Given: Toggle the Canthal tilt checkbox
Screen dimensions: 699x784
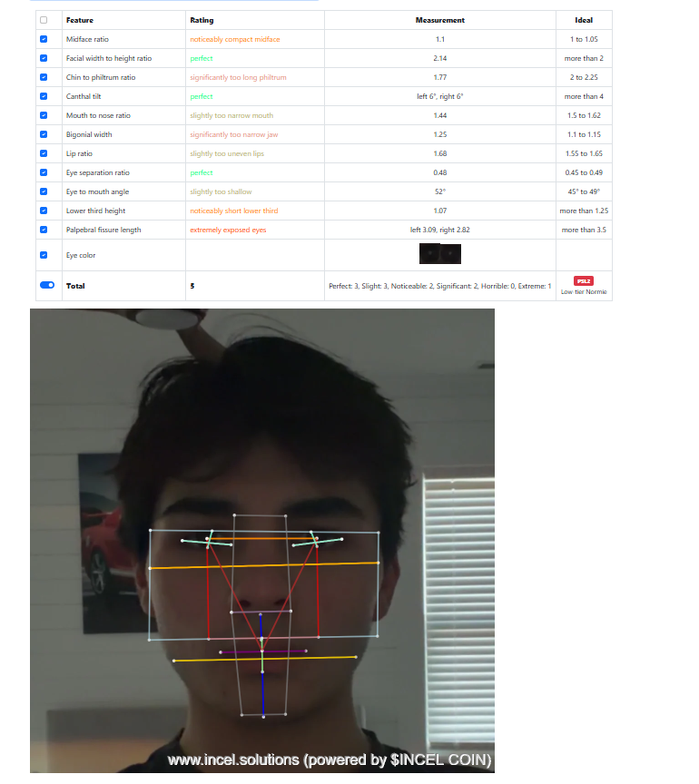Looking at the screenshot, I should (44, 96).
